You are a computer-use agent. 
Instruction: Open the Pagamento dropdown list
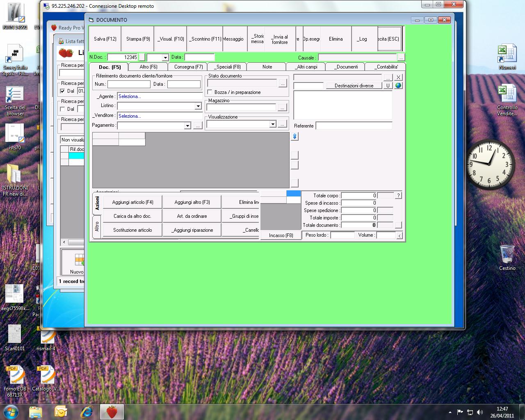tap(187, 126)
